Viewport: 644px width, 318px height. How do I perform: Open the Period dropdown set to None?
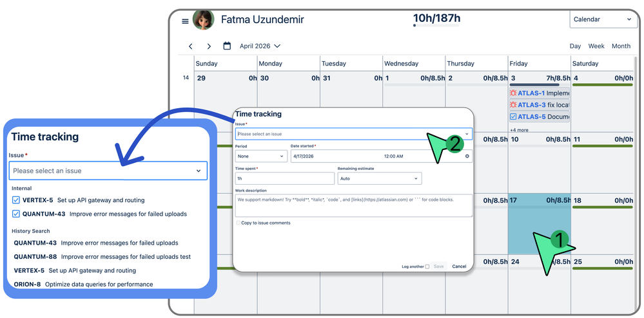click(261, 156)
